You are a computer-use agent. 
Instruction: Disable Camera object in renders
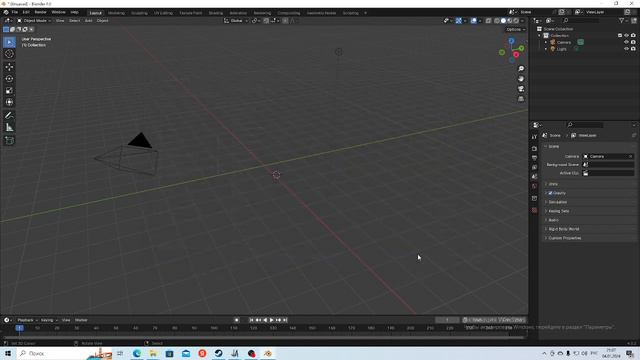[633, 42]
